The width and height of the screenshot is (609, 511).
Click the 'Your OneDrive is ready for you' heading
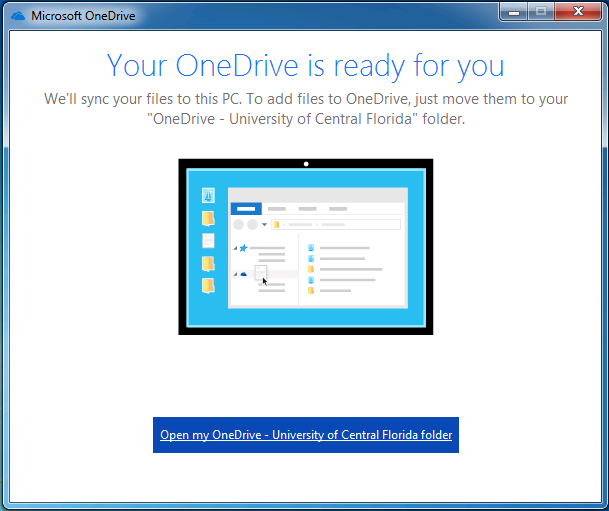305,66
